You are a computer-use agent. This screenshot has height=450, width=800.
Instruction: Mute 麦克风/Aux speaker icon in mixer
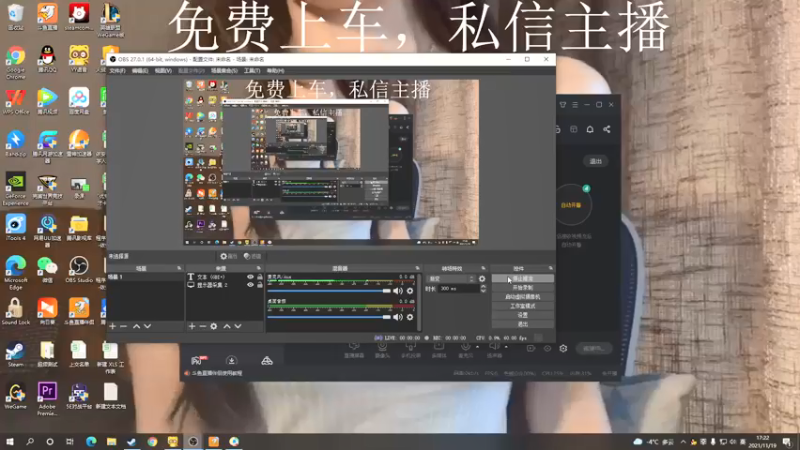[x=398, y=291]
